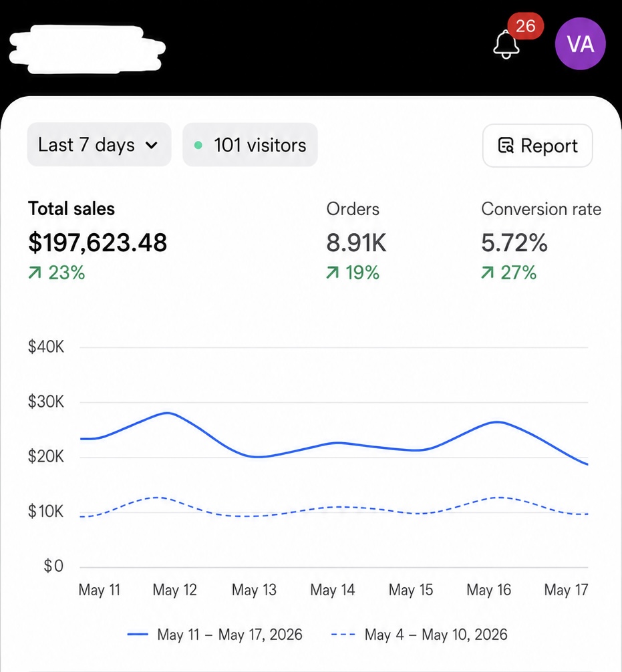The image size is (622, 672).
Task: Open notifications bell with 26 alerts
Action: (507, 44)
